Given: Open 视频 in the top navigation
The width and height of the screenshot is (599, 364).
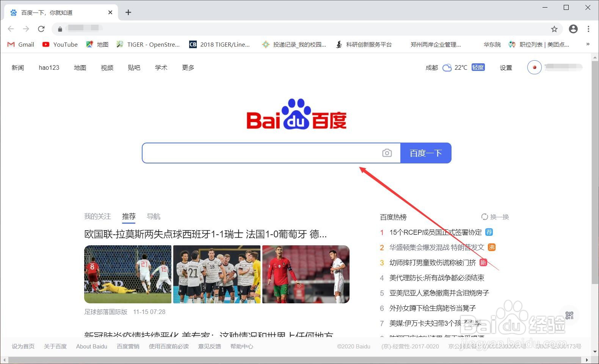Looking at the screenshot, I should point(107,67).
